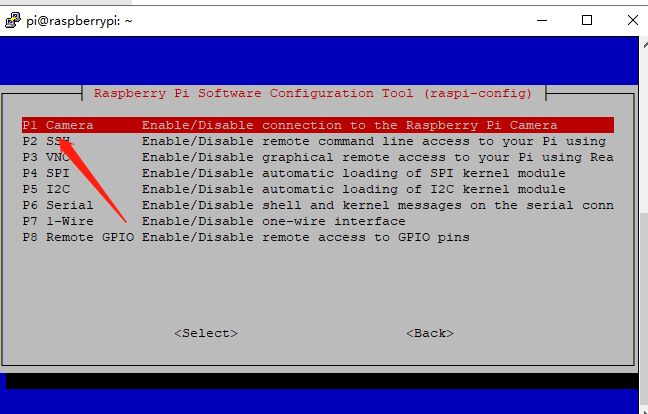
Task: Choose the P8 Remote GPIO entry
Action: 318,238
